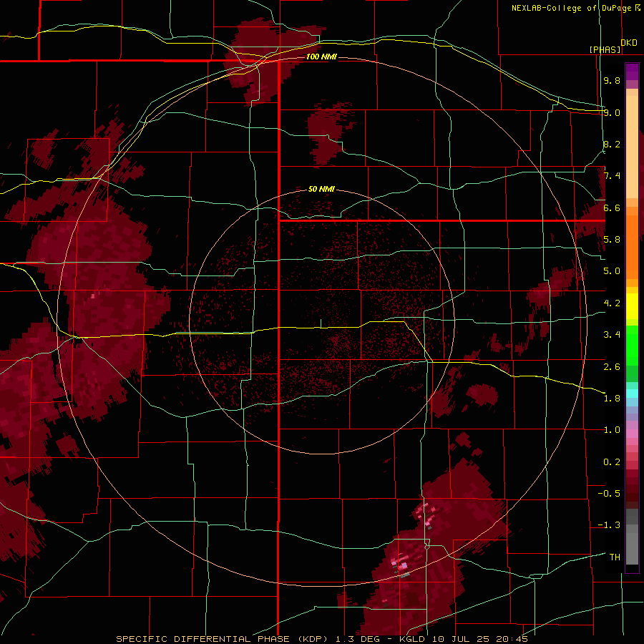Screen dimensions: 644x644
Task: Select the 2.6 scale value
Action: (612, 367)
